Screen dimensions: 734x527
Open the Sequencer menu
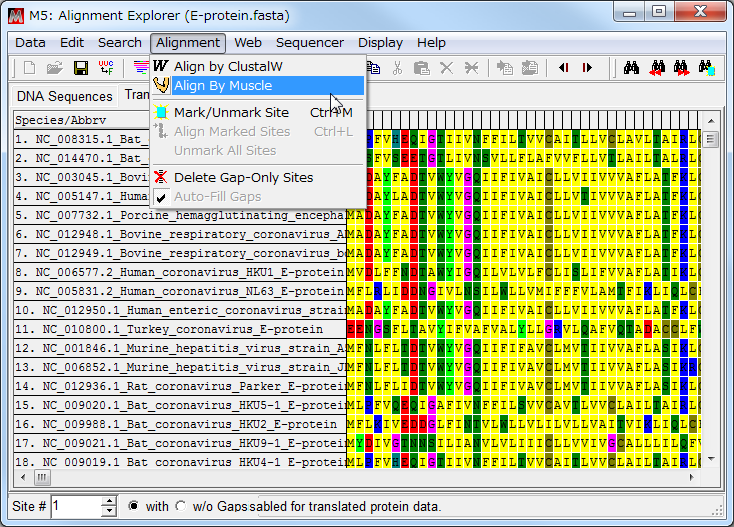coord(309,43)
